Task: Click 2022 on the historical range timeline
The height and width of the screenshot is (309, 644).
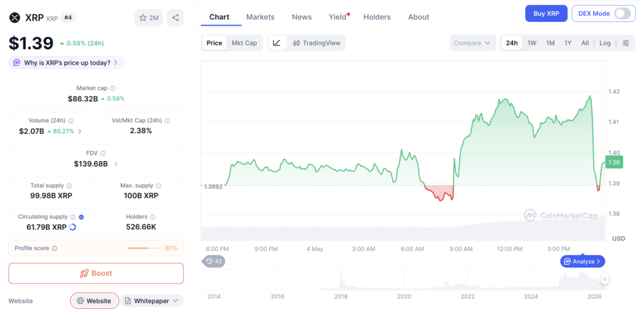Action: [467, 296]
